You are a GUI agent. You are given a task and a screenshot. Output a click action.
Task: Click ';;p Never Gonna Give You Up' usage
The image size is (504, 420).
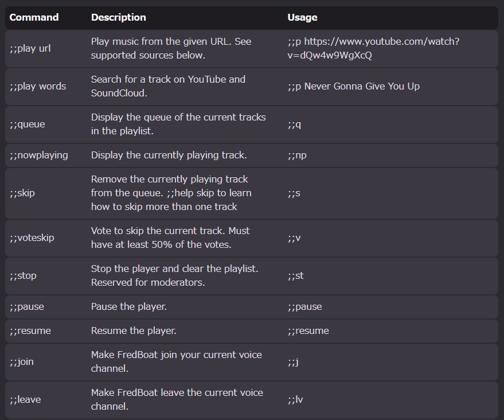(354, 86)
